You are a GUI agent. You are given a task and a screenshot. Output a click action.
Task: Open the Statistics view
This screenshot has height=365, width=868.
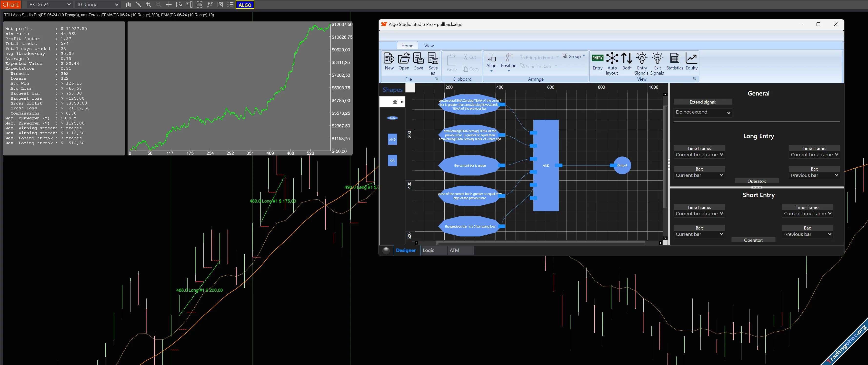pos(674,59)
